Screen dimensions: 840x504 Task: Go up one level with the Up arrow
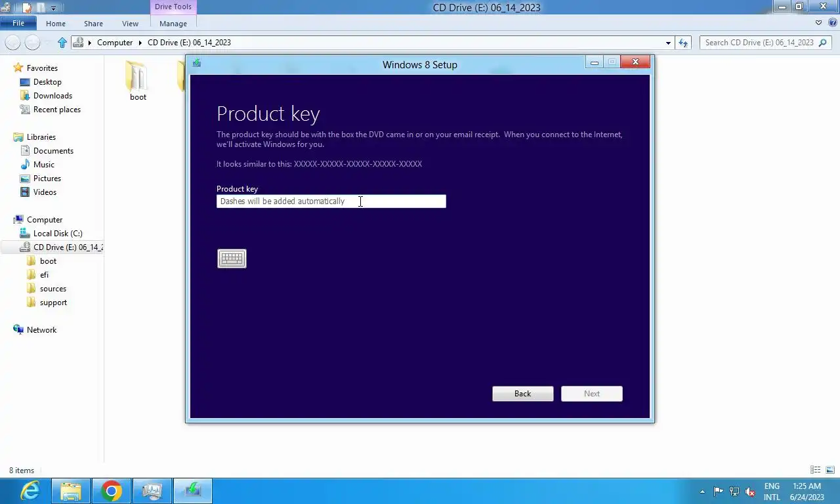tap(62, 43)
